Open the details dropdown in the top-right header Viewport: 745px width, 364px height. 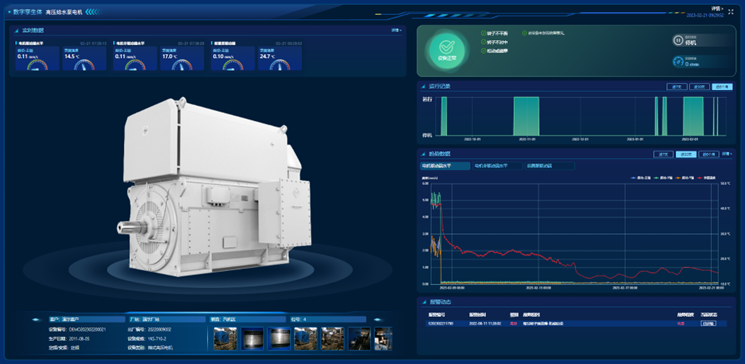pos(717,9)
